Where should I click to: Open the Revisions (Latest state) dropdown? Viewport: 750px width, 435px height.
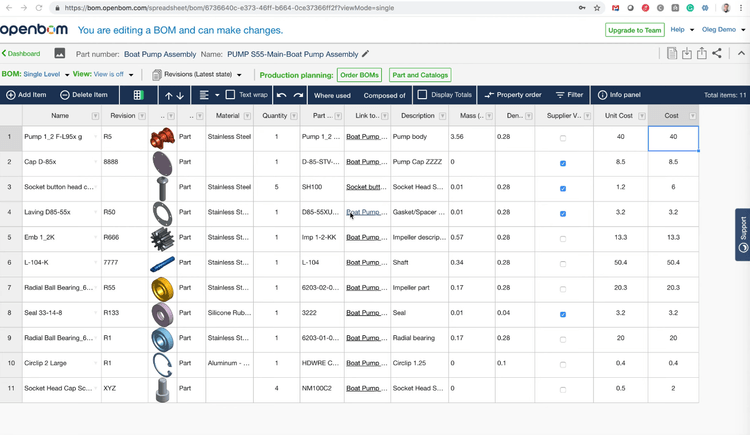(197, 74)
